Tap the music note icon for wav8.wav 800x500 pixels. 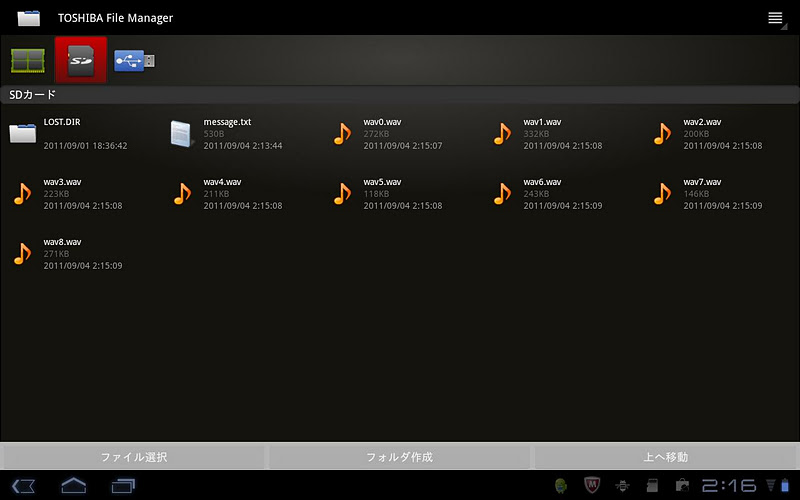22,254
